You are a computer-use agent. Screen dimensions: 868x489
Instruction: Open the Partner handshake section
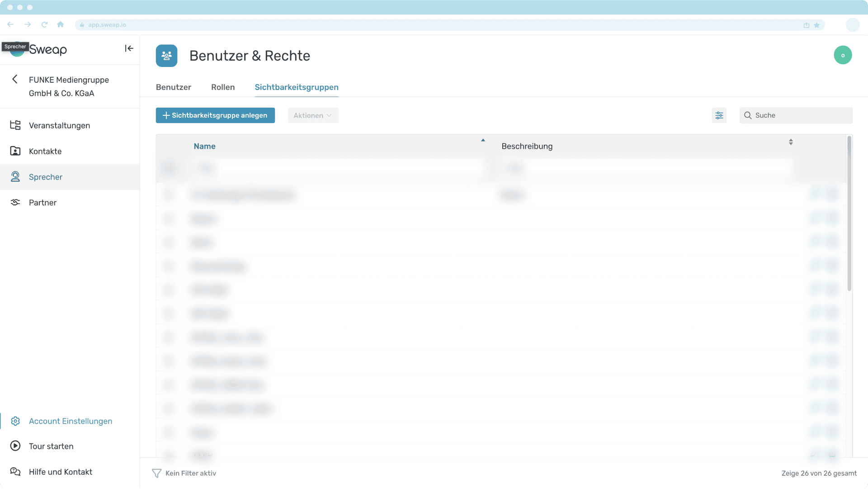click(42, 202)
